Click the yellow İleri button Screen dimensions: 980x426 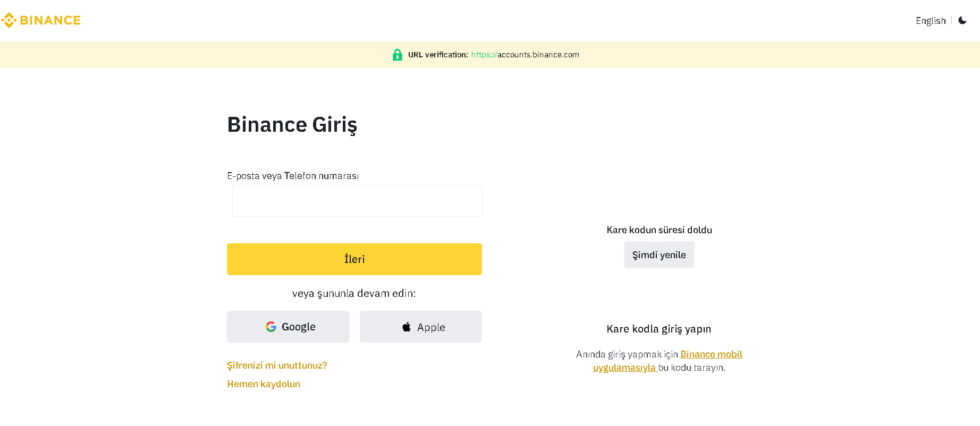click(354, 259)
